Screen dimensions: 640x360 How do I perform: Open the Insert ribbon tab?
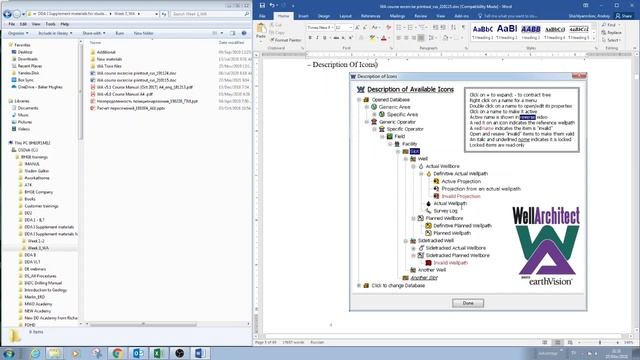pyautogui.click(x=303, y=16)
